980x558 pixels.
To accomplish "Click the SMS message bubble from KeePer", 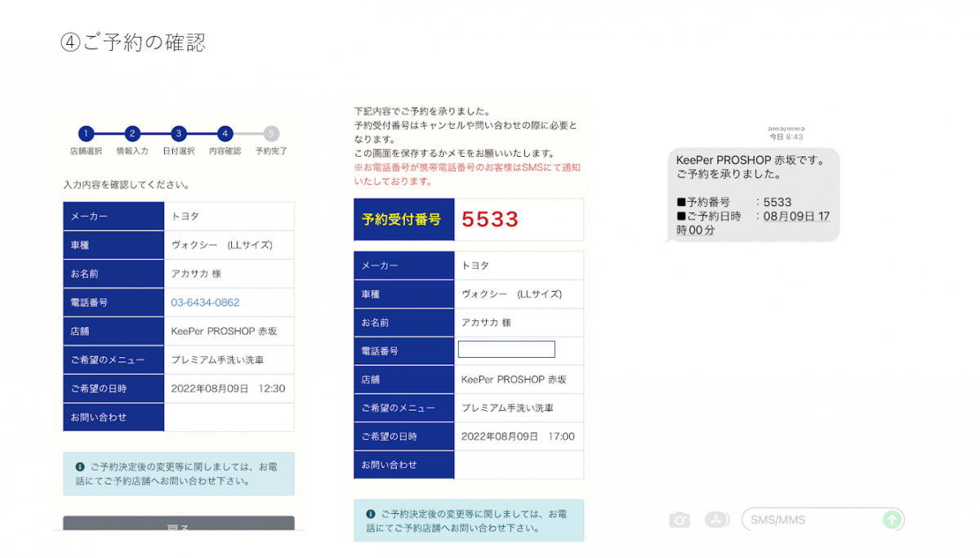I will tap(753, 194).
